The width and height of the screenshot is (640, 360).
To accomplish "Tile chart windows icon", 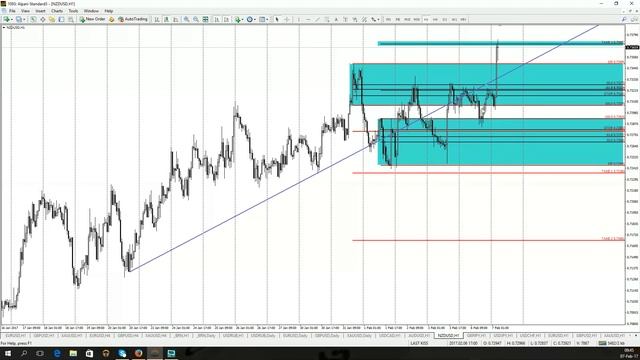I will (205, 19).
